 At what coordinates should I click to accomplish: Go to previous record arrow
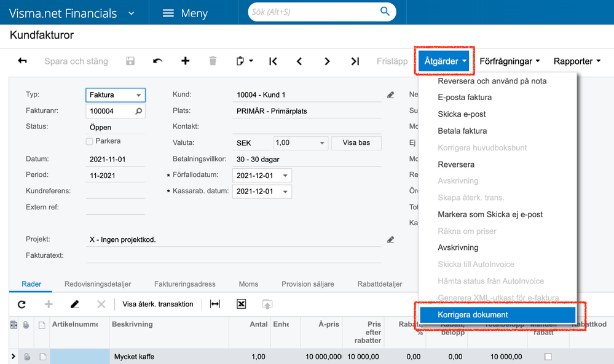click(x=299, y=61)
